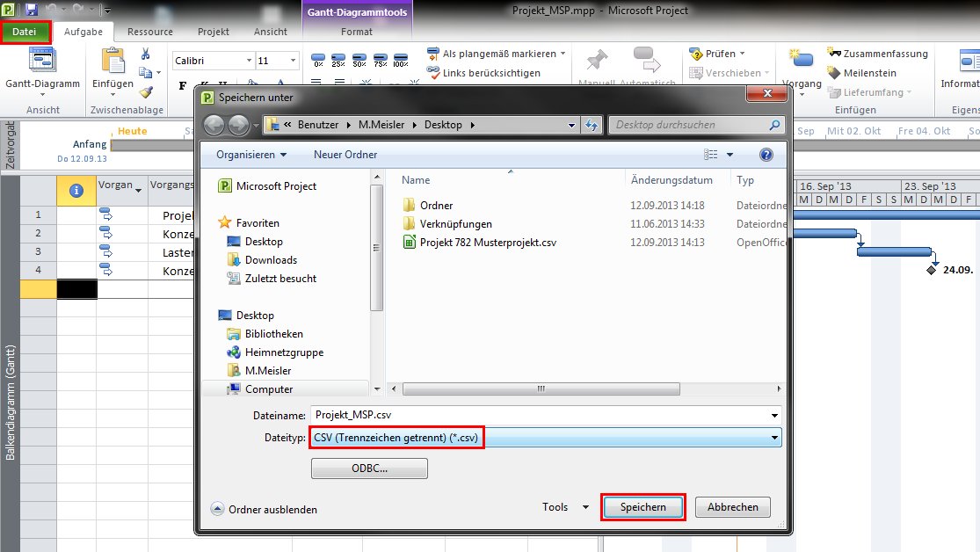This screenshot has width=980, height=552.
Task: Collapse folders with Ordner ausblenden
Action: (x=264, y=509)
